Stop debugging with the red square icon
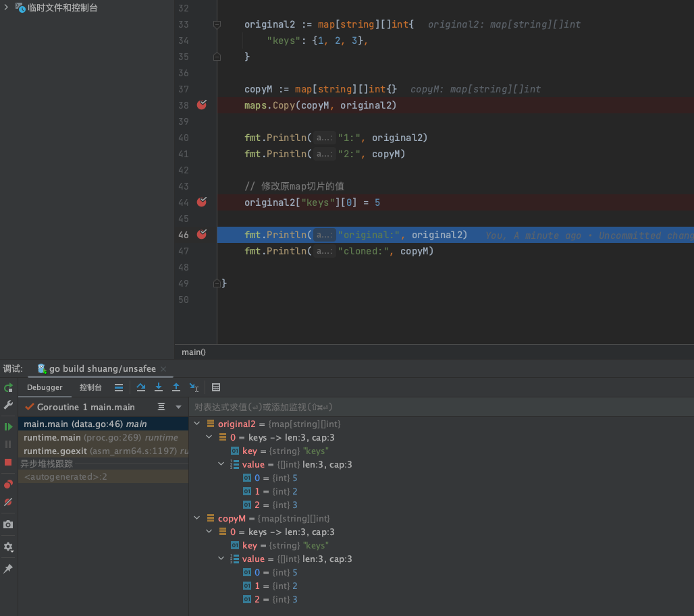This screenshot has height=616, width=694. (8, 462)
